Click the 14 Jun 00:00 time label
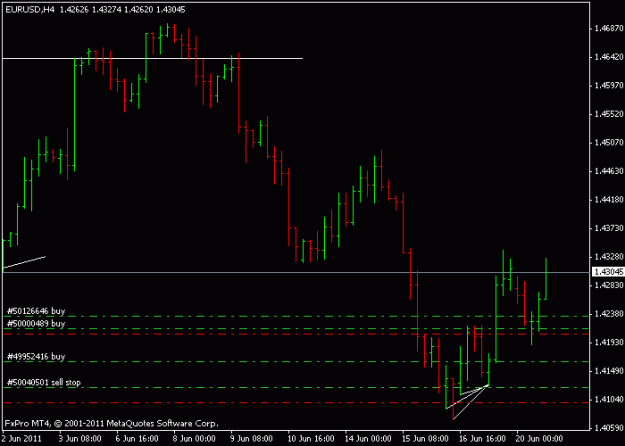 [x=368, y=439]
